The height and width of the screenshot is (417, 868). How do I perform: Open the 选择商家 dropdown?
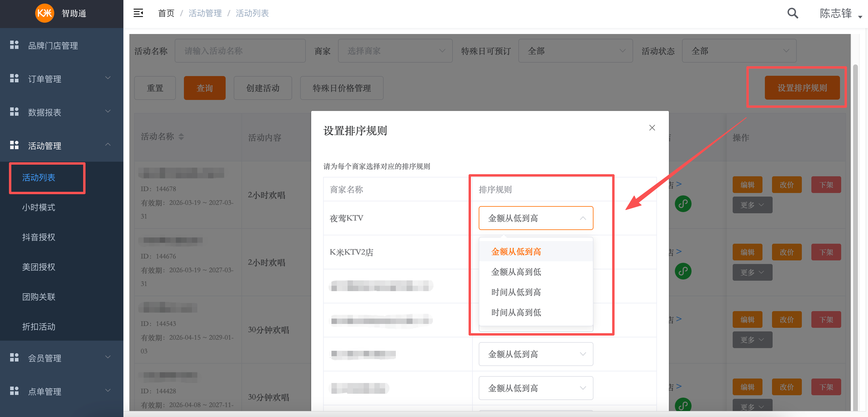tap(395, 51)
